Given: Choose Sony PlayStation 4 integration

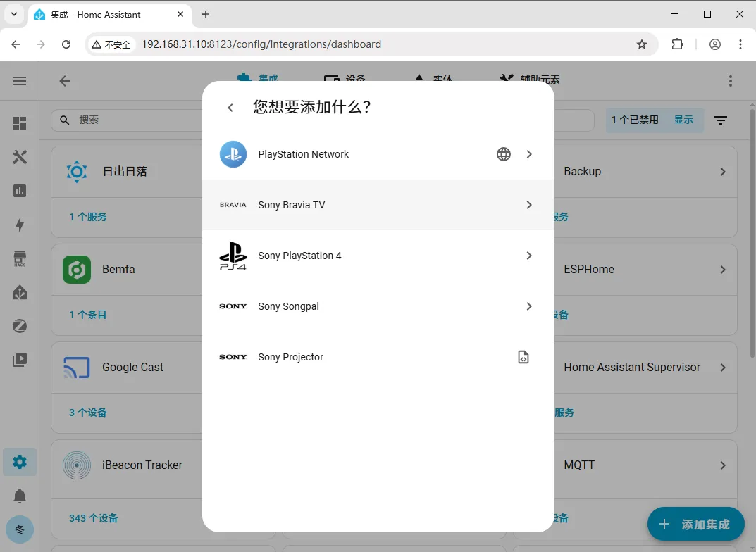Looking at the screenshot, I should [378, 256].
